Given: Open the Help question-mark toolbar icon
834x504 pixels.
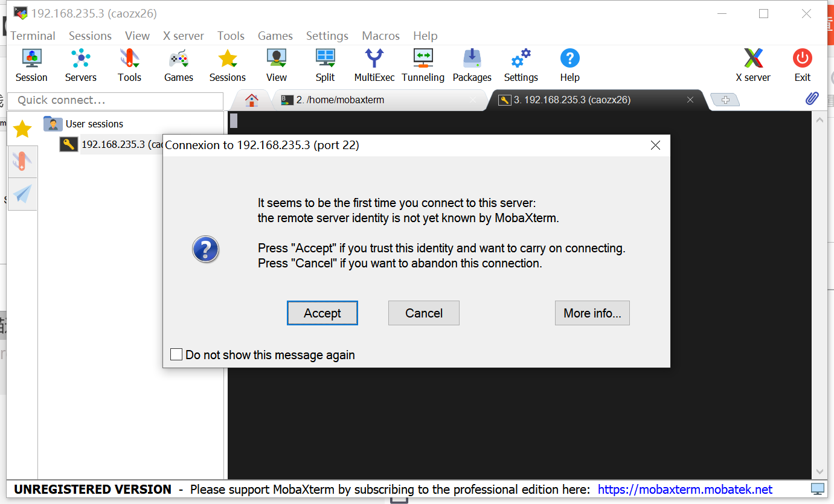Looking at the screenshot, I should pyautogui.click(x=569, y=65).
